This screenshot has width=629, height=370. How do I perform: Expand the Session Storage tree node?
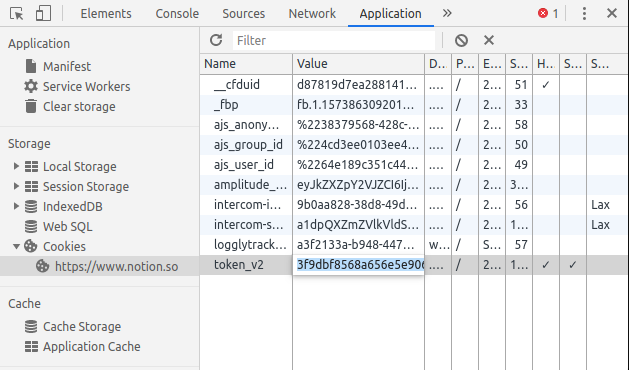pos(16,186)
